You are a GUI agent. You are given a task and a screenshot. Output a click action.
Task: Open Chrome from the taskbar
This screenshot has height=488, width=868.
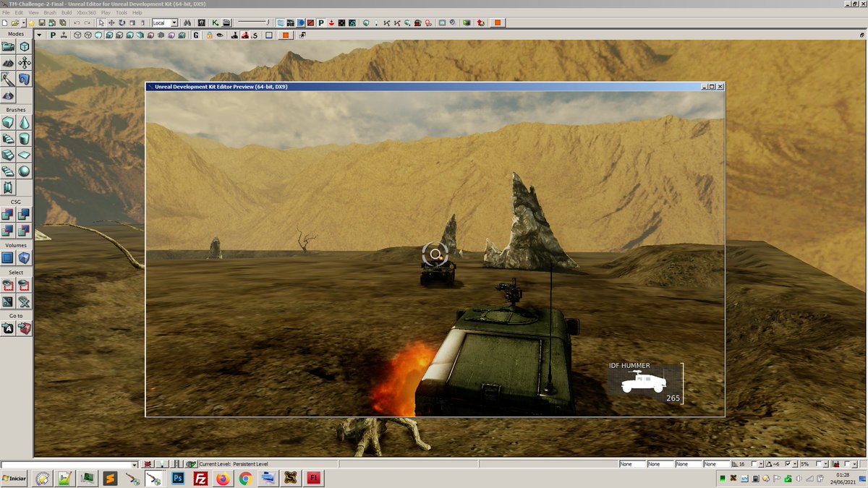pos(245,478)
